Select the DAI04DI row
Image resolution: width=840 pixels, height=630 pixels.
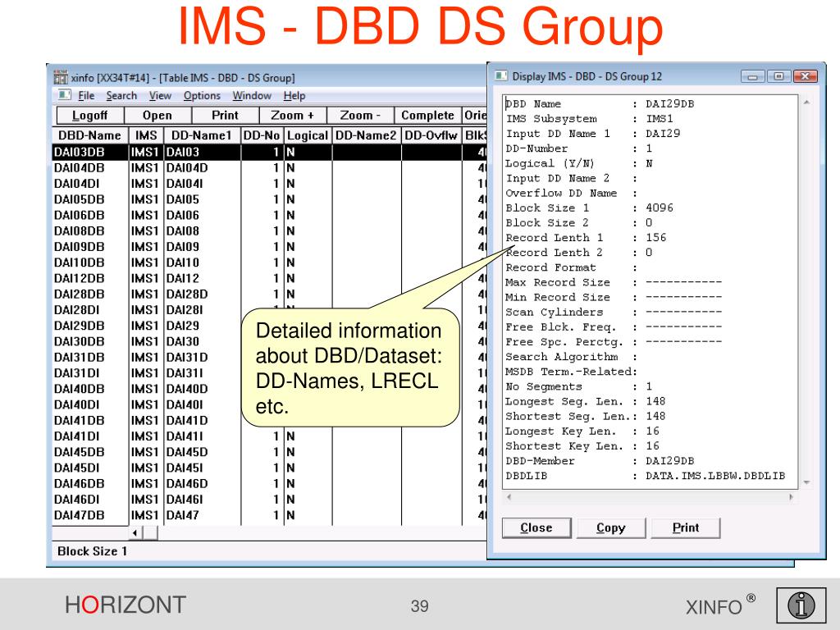269,184
